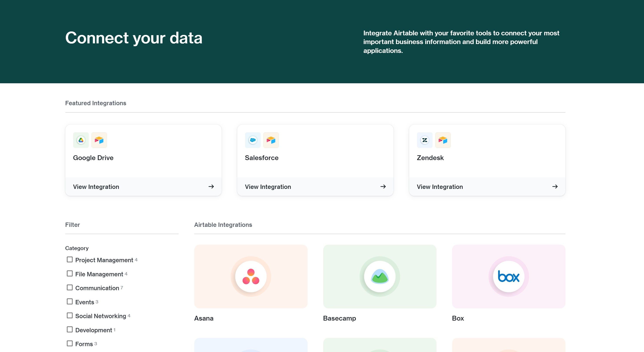
Task: Click the Salesforce cloud logo icon
Action: click(253, 140)
